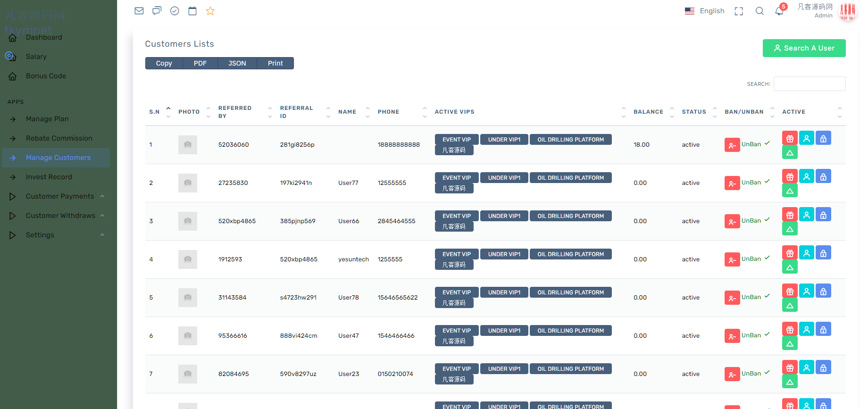
Task: Open Manage Plan in sidebar
Action: [47, 119]
